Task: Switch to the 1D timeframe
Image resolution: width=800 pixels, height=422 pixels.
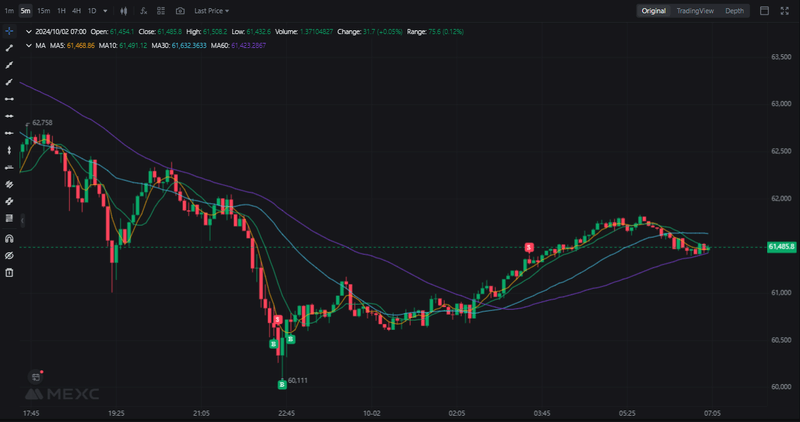Action: tap(92, 11)
